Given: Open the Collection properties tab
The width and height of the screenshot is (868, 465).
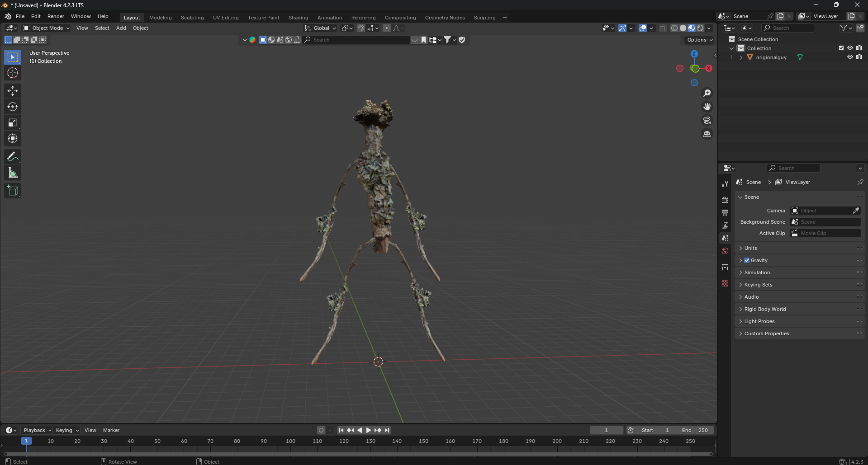Looking at the screenshot, I should coord(725,267).
